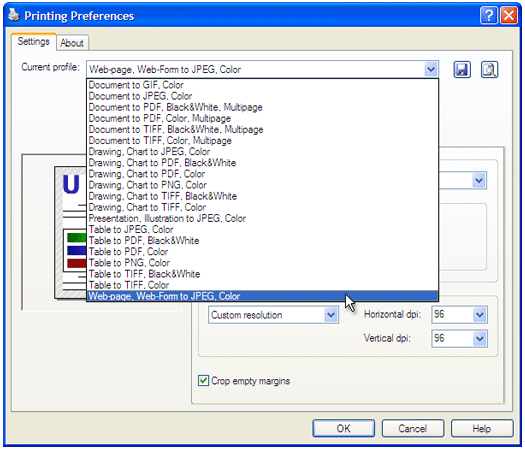The height and width of the screenshot is (450, 525).
Task: Collapse the Current profile dropdown arrow
Action: (x=431, y=70)
